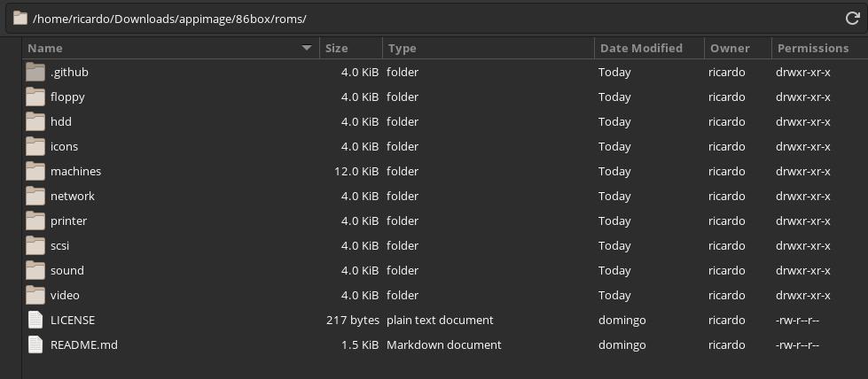The height and width of the screenshot is (379, 868).
Task: Sort files by Type column header
Action: 489,48
